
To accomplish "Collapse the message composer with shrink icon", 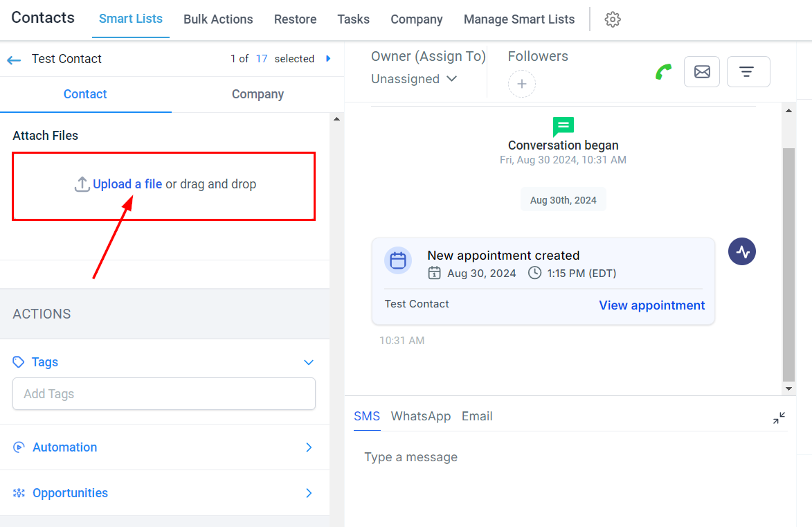I will (x=779, y=418).
